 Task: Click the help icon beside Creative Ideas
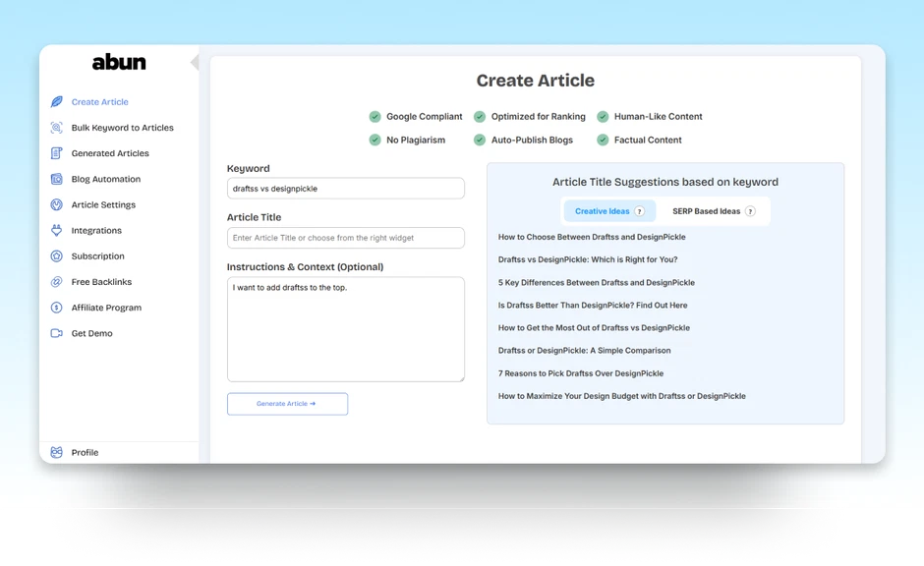[x=640, y=211]
